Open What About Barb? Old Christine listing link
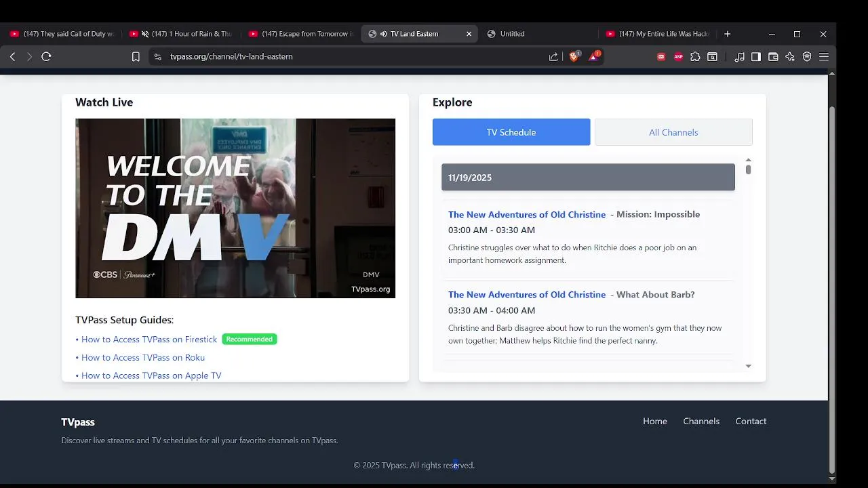This screenshot has height=488, width=868. (x=527, y=295)
